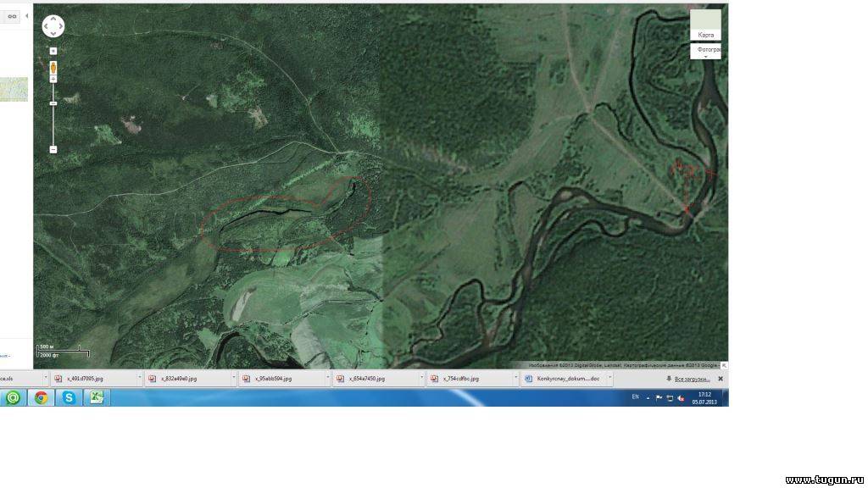Switch to the Карта map view
The width and height of the screenshot is (868, 488).
pos(705,25)
